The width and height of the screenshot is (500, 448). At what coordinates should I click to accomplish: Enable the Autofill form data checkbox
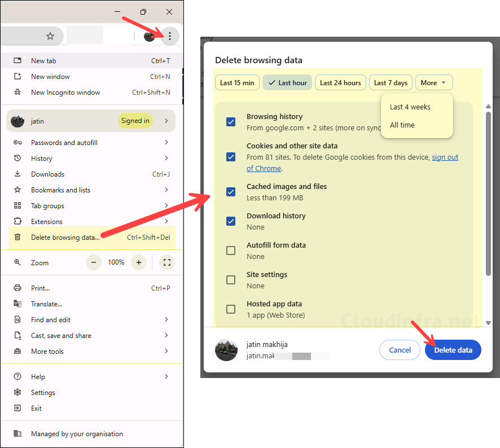[x=231, y=250]
